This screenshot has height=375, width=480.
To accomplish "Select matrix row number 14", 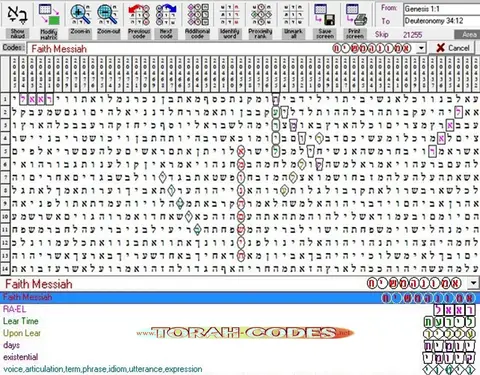I will point(5,269).
